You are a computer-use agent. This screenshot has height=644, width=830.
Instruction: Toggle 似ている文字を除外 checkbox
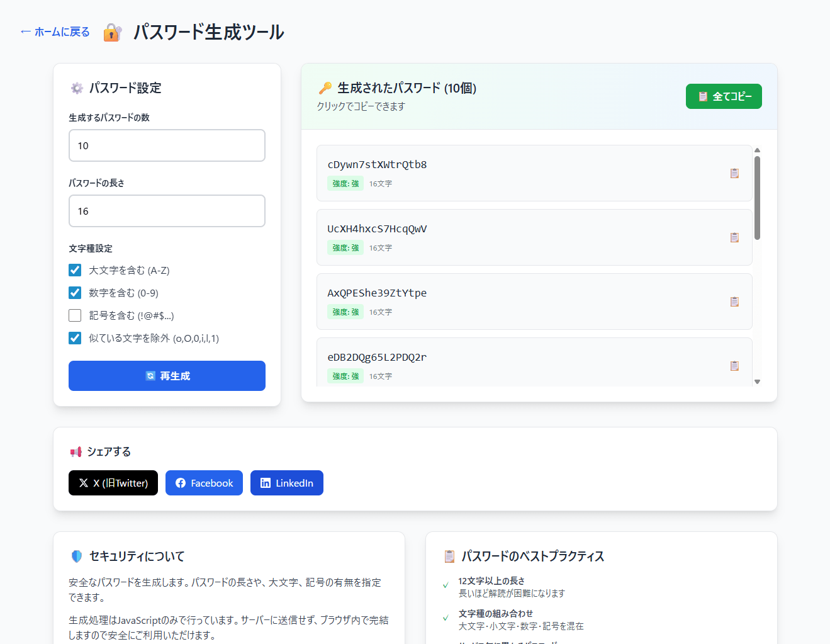click(75, 338)
